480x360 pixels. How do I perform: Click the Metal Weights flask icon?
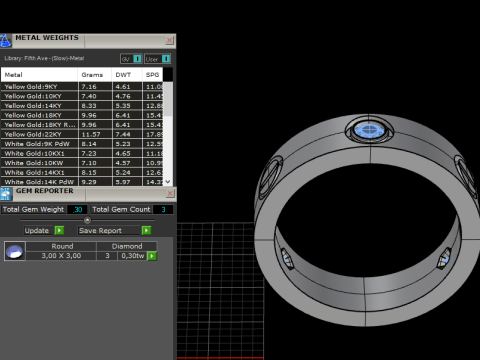pyautogui.click(x=5, y=41)
